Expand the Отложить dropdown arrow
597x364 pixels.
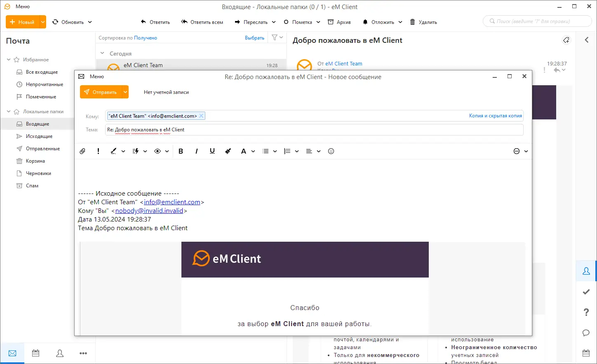pyautogui.click(x=400, y=22)
